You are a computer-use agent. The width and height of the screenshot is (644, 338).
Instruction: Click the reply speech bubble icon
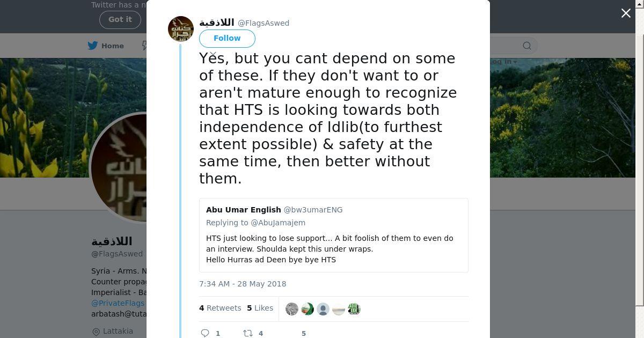click(205, 333)
